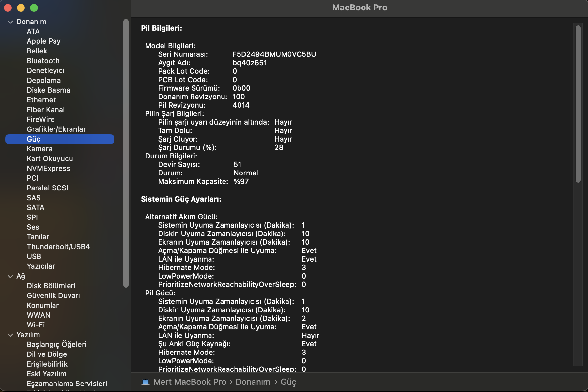Click the Devir Sayısı value 51

237,164
